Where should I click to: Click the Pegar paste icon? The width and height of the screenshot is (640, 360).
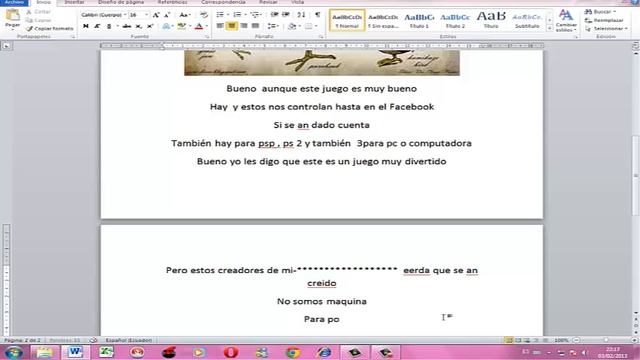[12, 16]
